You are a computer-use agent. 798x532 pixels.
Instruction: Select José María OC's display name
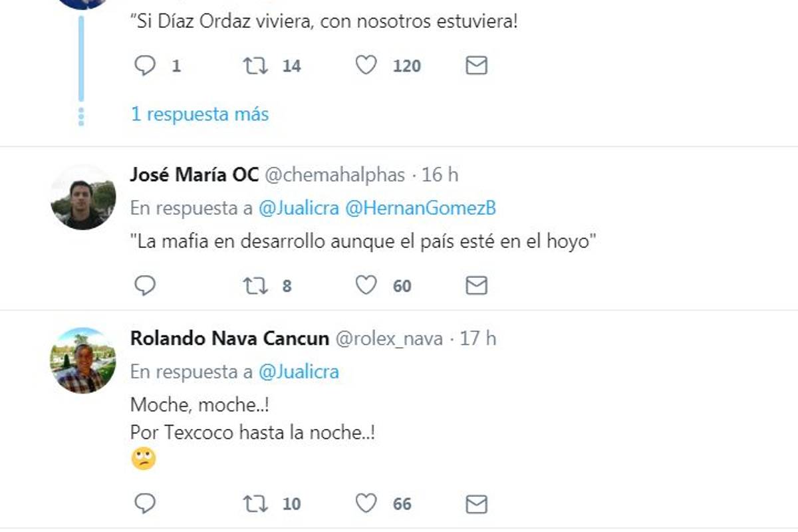click(x=194, y=174)
